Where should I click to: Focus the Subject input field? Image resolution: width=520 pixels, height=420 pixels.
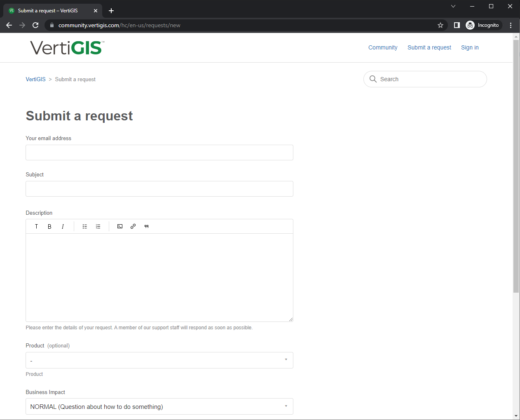[x=159, y=189]
